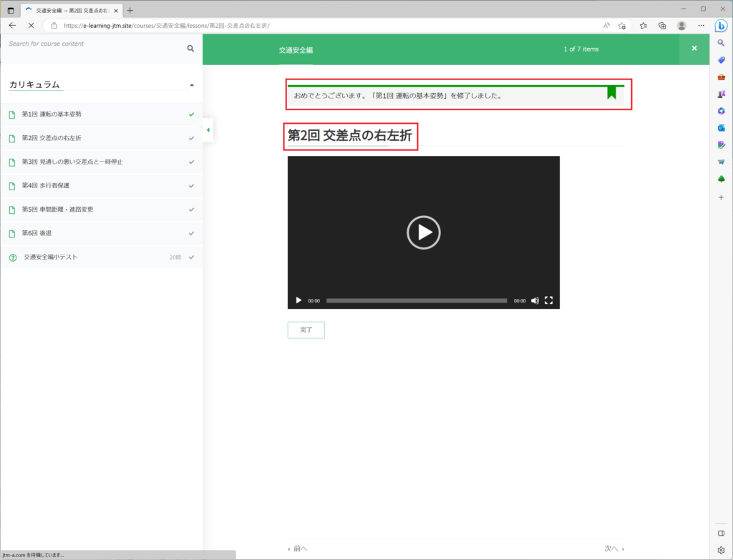Click the 完了 button
The image size is (733, 560).
pyautogui.click(x=306, y=330)
